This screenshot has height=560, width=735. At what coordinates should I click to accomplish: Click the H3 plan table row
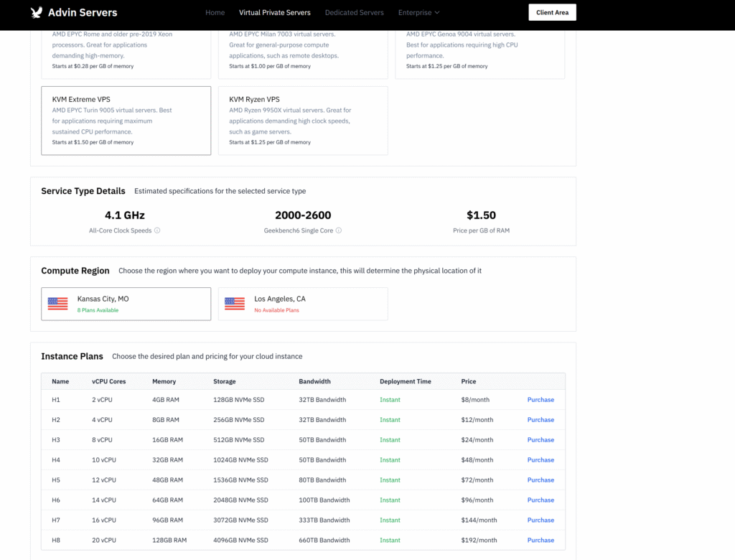[287, 440]
